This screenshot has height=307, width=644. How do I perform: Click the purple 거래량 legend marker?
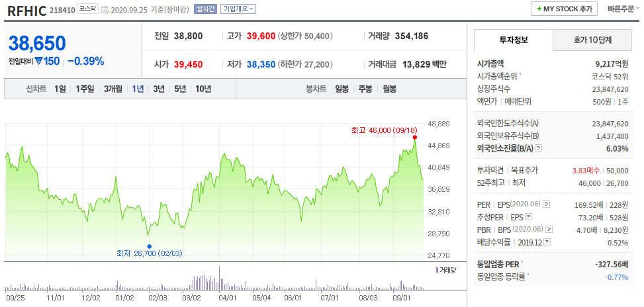pyautogui.click(x=437, y=270)
